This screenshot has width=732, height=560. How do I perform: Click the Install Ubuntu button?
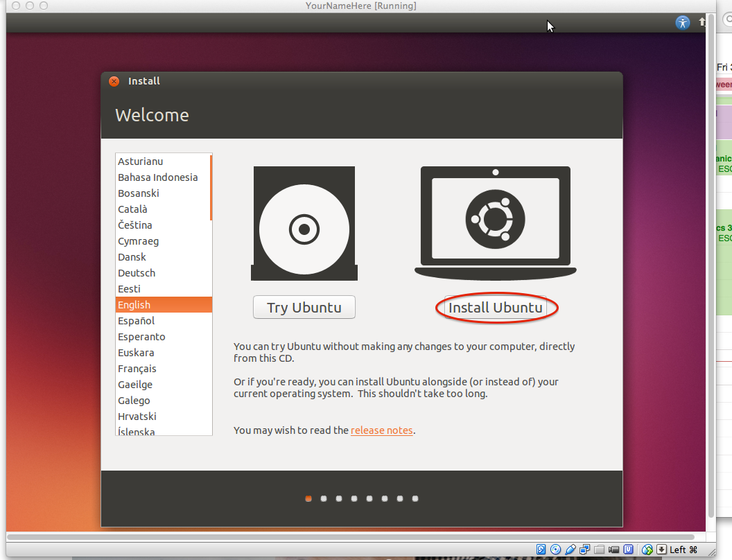pos(496,308)
